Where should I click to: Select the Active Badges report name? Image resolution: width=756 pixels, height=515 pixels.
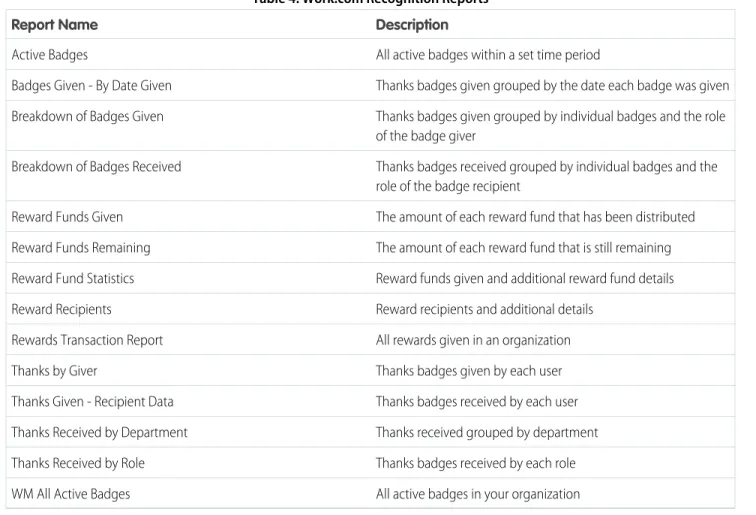(x=50, y=55)
